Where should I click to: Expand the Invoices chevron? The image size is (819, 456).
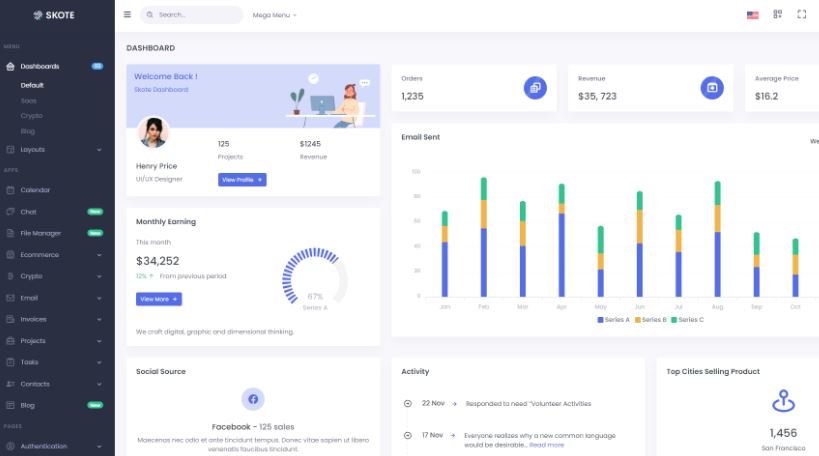[99, 320]
